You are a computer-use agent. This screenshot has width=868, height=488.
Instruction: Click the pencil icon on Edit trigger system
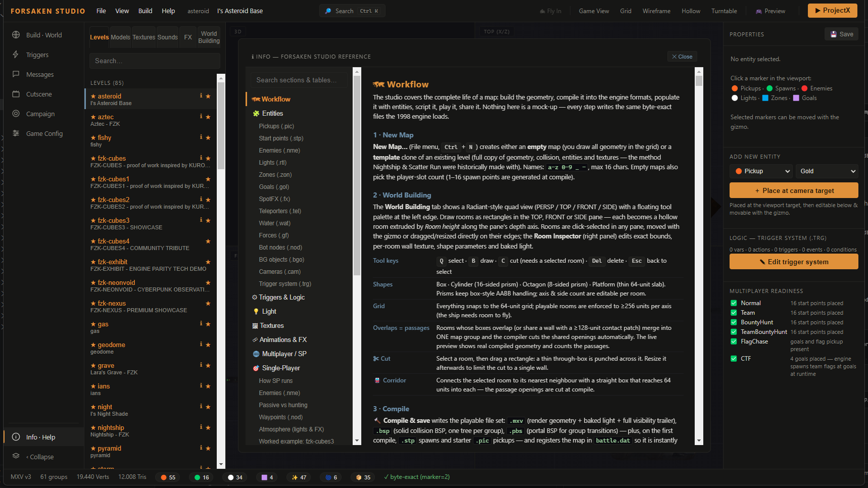tap(762, 262)
